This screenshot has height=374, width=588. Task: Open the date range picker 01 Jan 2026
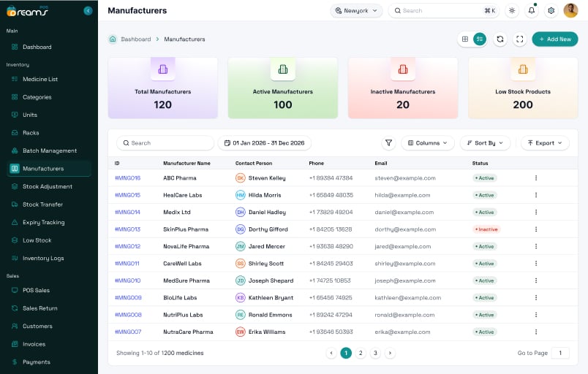pyautogui.click(x=264, y=143)
